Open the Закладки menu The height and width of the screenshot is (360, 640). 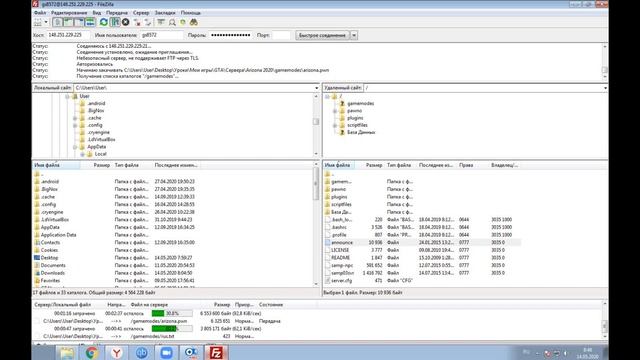[x=165, y=13]
